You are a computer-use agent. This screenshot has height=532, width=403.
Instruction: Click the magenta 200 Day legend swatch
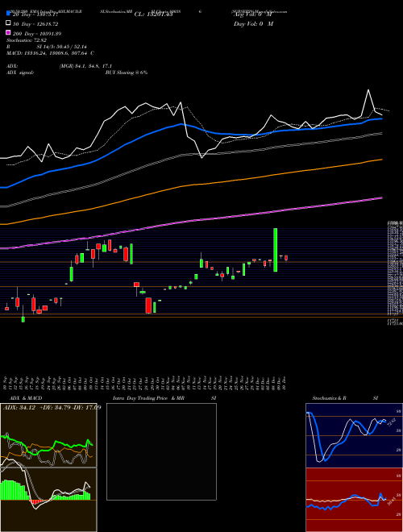[x=8, y=33]
